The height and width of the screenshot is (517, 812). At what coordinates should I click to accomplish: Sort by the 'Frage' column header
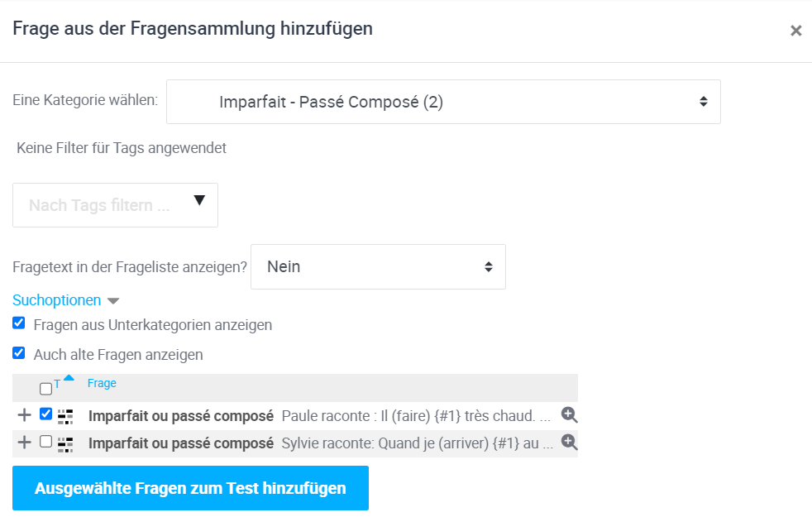(102, 383)
